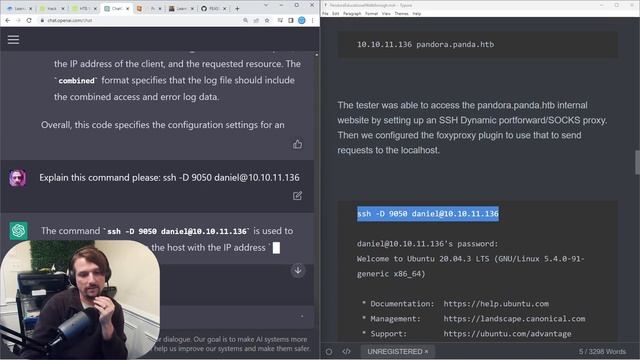Click 'daniel@10.10.11.136's password:' line

pos(427,244)
